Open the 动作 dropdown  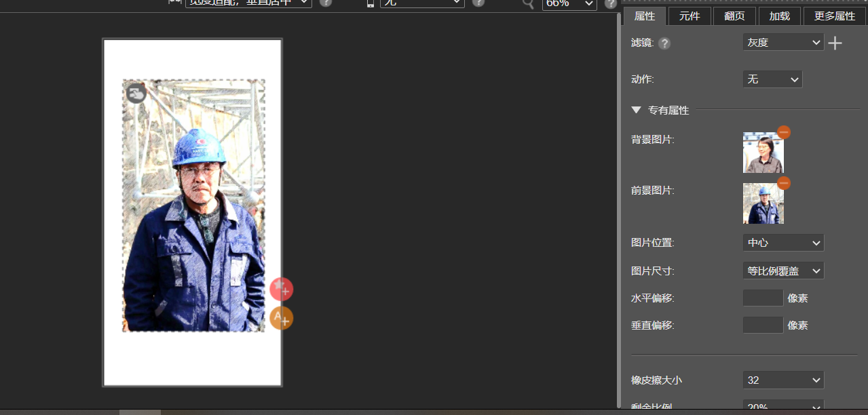772,79
